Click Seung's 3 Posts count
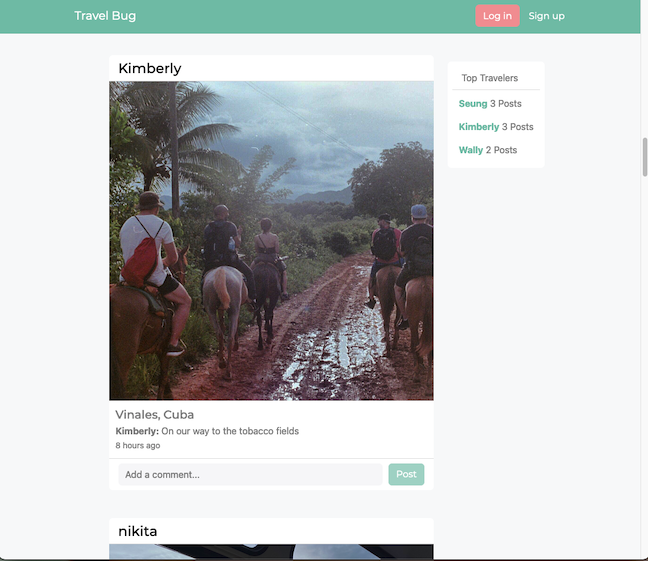 pos(505,103)
